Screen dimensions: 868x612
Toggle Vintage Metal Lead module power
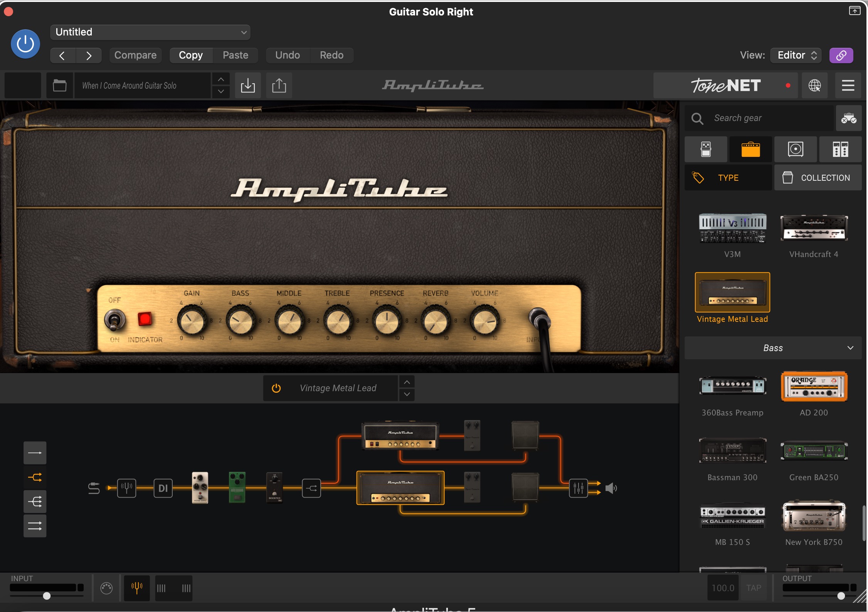click(x=276, y=388)
